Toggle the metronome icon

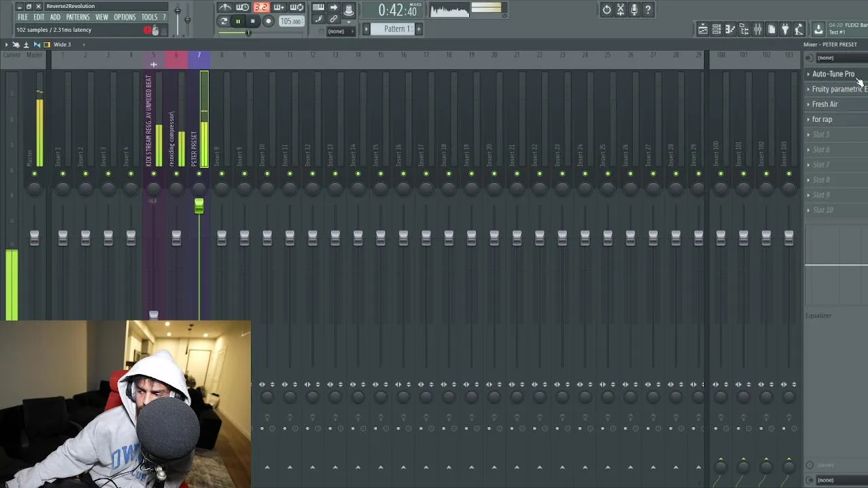pyautogui.click(x=225, y=7)
